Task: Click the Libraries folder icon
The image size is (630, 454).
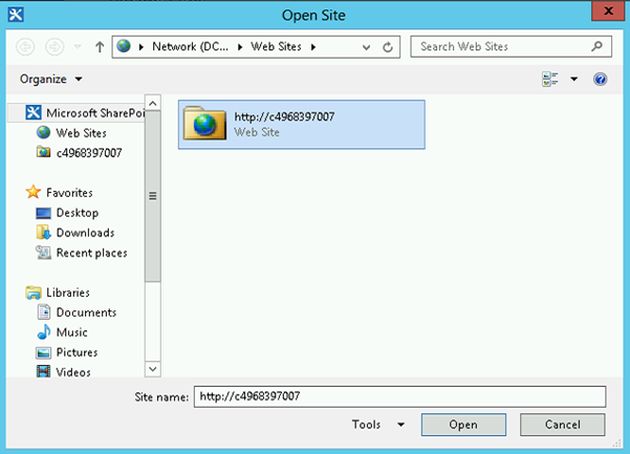Action: pos(33,293)
